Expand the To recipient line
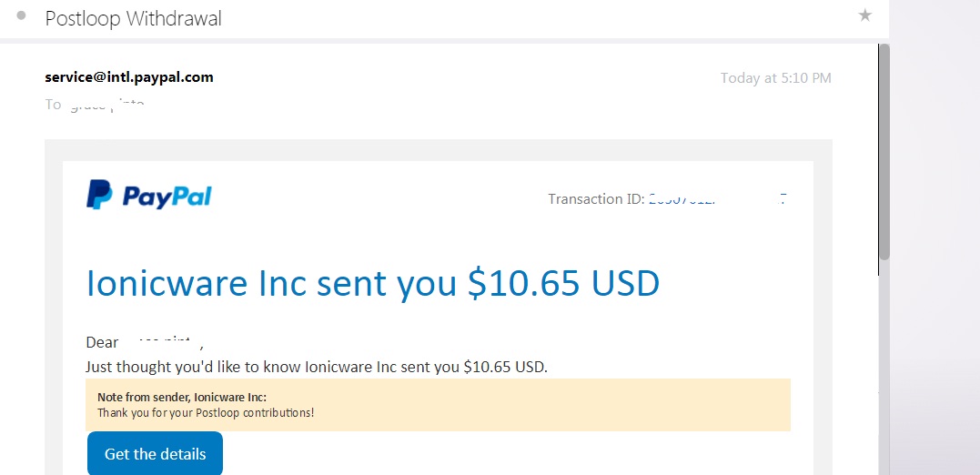Viewport: 980px width, 475px height. tap(95, 105)
